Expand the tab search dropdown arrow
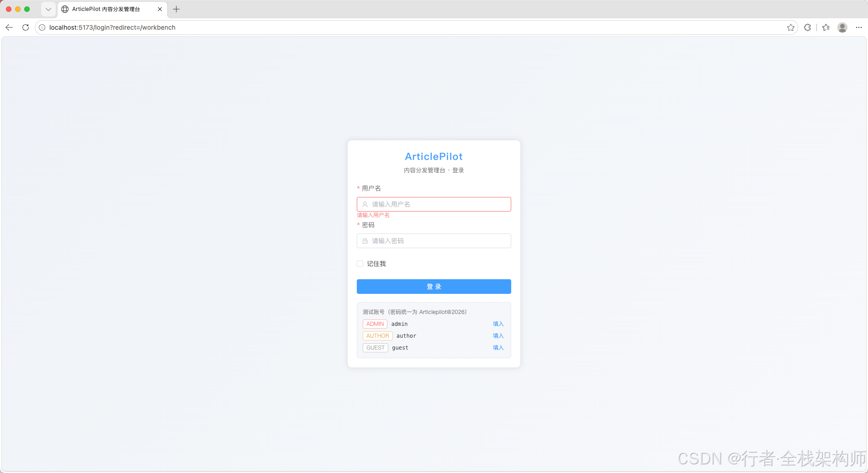Image resolution: width=868 pixels, height=473 pixels. point(48,9)
